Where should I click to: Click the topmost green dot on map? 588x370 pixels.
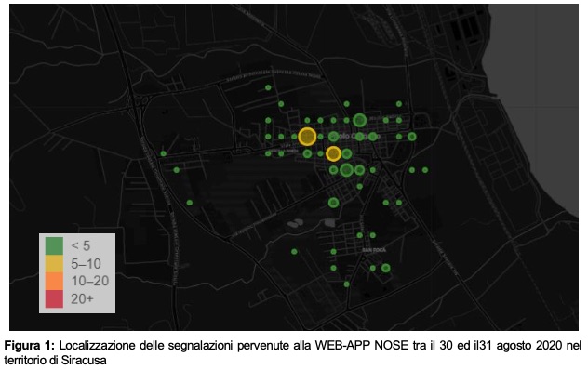268,87
